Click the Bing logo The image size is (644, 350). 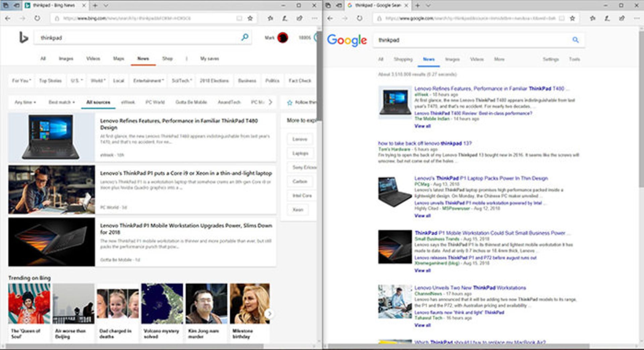click(x=23, y=38)
